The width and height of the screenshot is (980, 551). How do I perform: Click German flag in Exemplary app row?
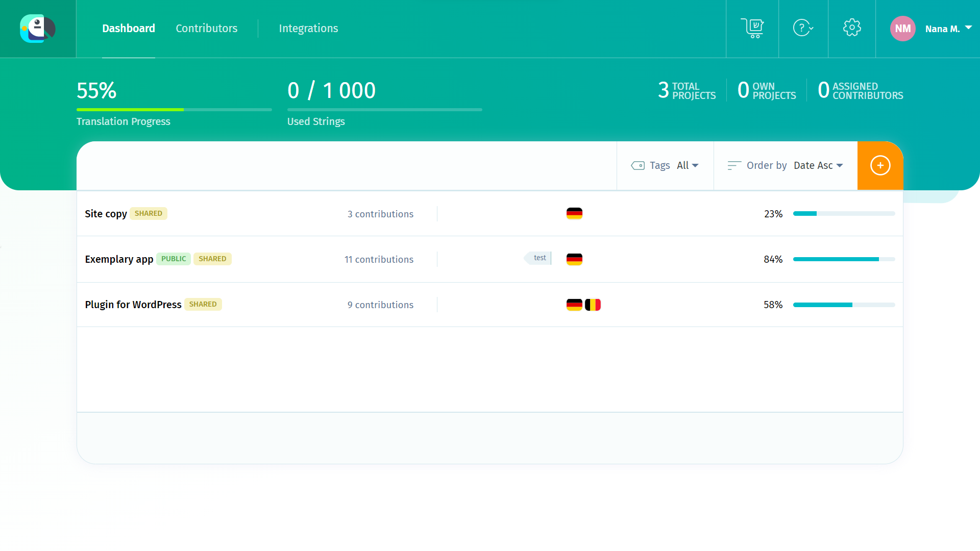click(574, 259)
